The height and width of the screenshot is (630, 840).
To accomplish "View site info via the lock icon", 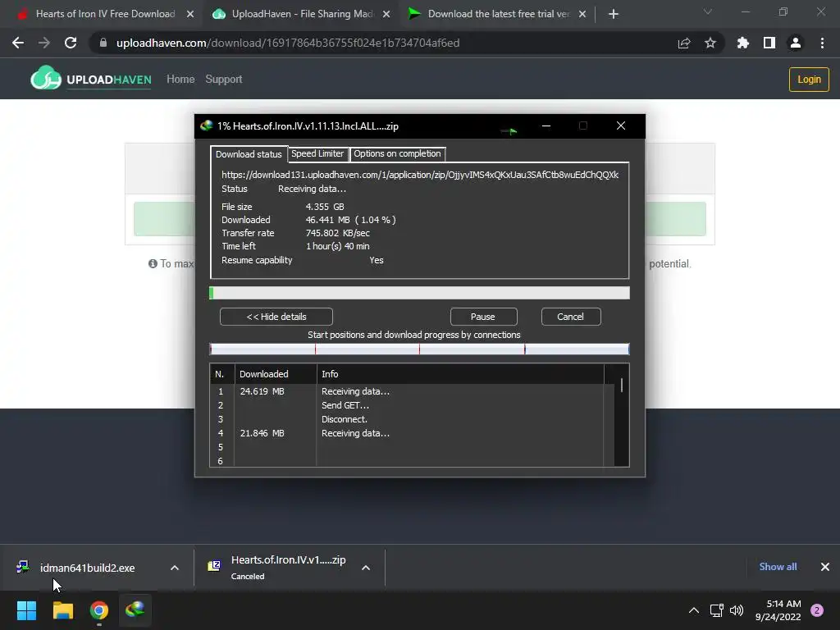I will (103, 43).
